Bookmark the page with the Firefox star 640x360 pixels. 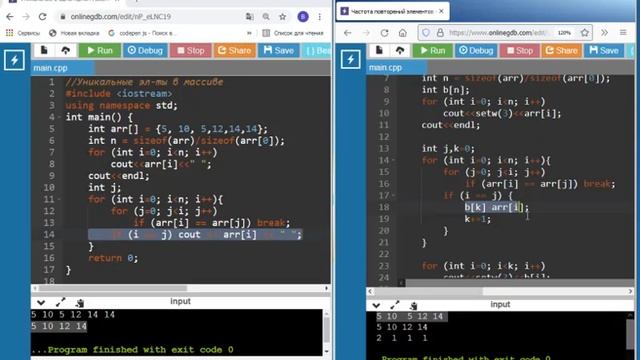coord(585,33)
